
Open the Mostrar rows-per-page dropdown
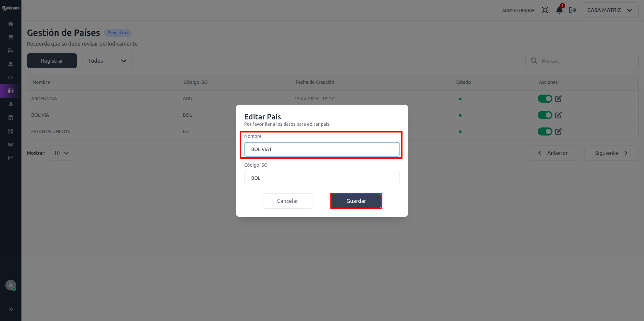click(x=61, y=153)
